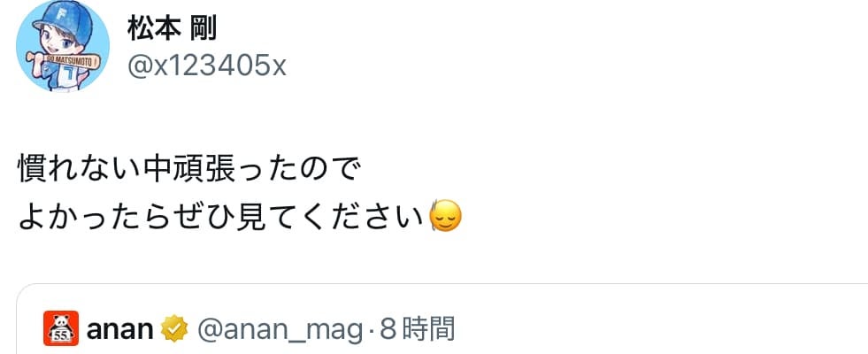Click the relieved face emoji
Viewport: 868px width, 354px height.
446,217
